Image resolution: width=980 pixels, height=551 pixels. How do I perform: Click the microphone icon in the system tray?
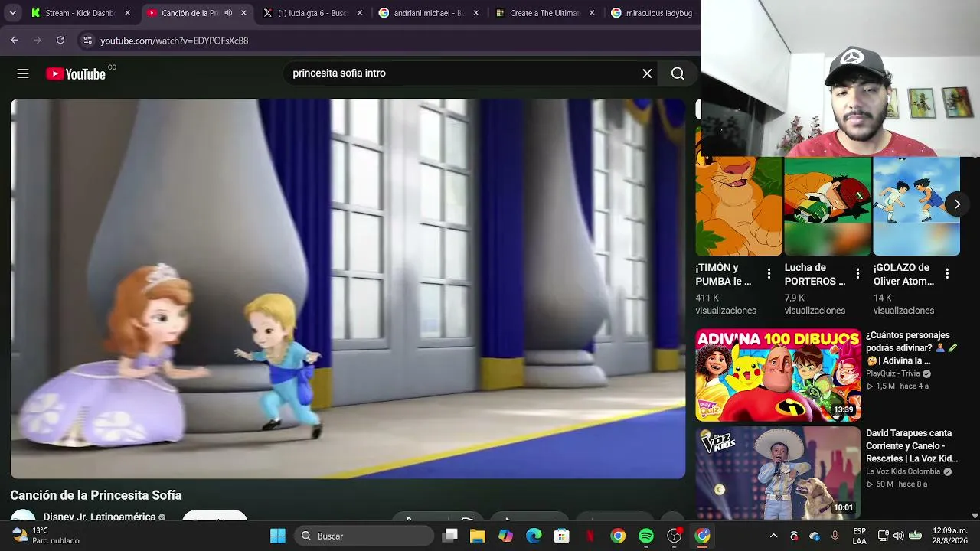835,536
